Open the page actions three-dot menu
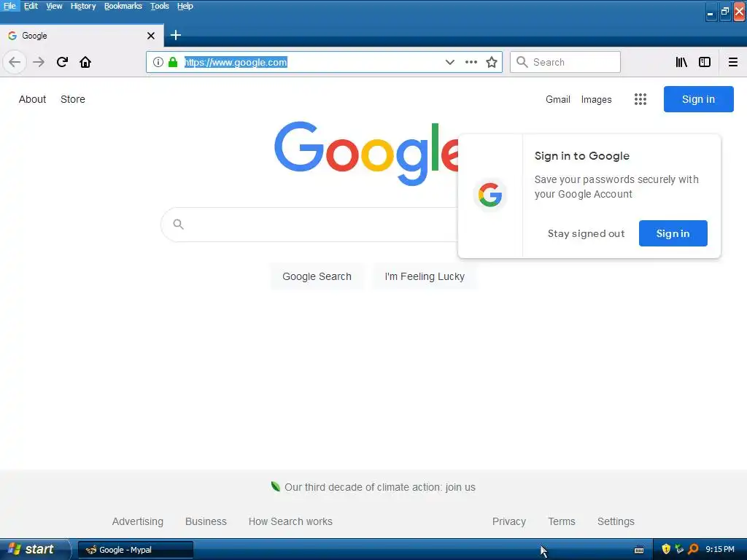Screen dimensions: 747x560 coord(471,63)
